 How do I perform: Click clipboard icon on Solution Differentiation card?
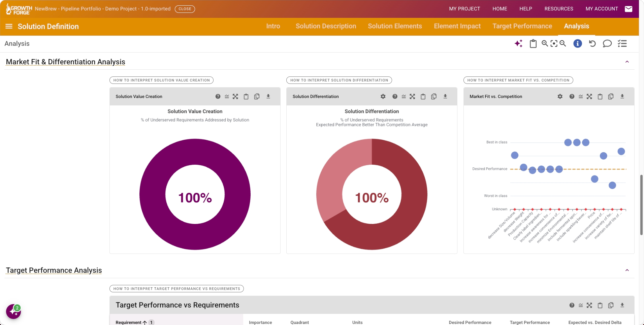point(423,97)
